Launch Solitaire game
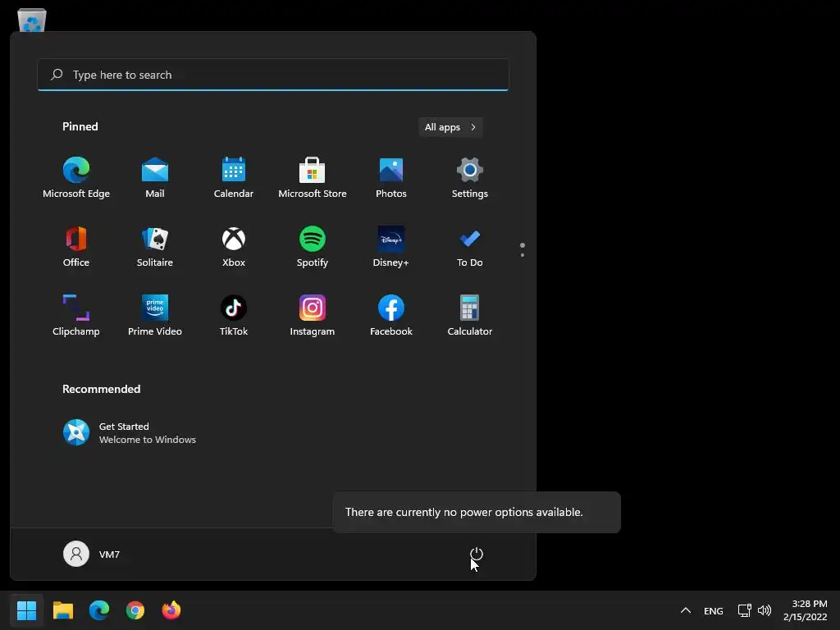Image resolution: width=840 pixels, height=630 pixels. tap(155, 247)
